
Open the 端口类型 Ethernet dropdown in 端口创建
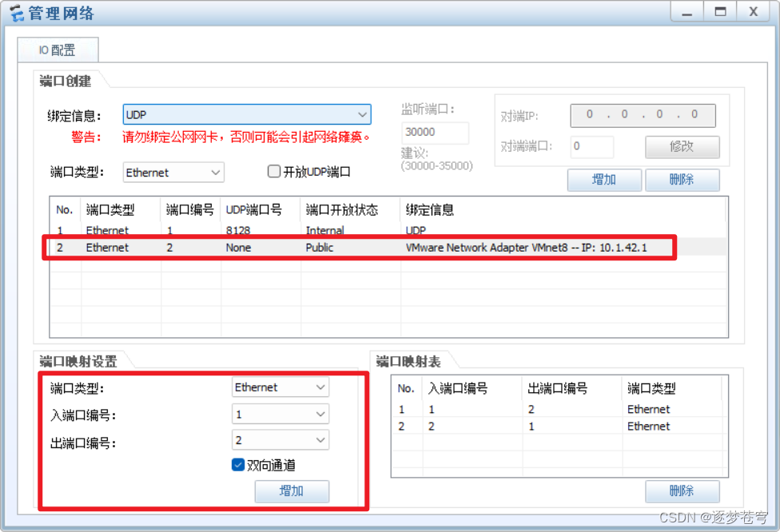(x=173, y=173)
